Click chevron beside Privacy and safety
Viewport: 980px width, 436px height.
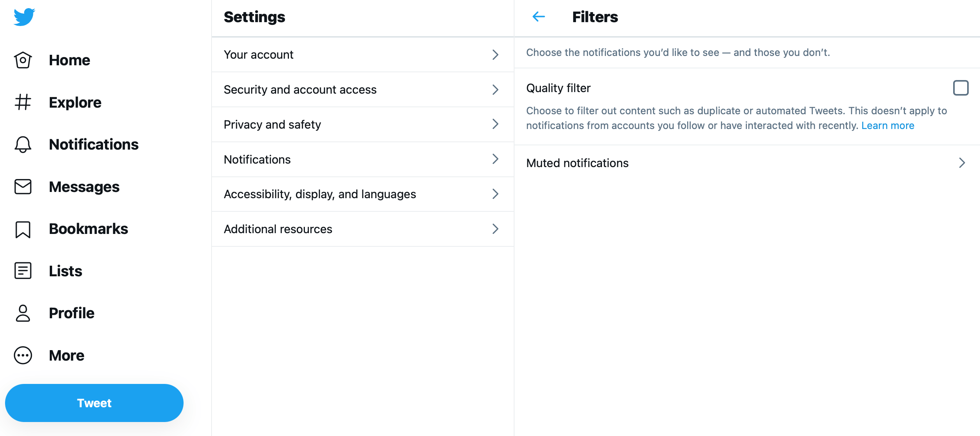pyautogui.click(x=495, y=124)
